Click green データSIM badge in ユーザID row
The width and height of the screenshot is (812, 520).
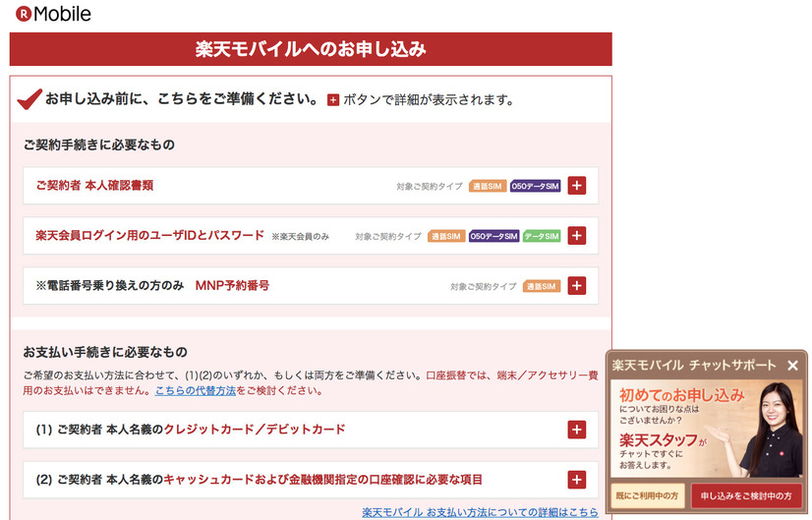(x=542, y=236)
